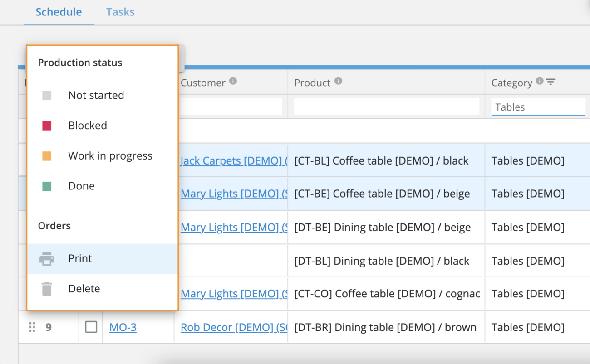This screenshot has height=364, width=590.
Task: Open the Category column filter icon
Action: tap(551, 82)
